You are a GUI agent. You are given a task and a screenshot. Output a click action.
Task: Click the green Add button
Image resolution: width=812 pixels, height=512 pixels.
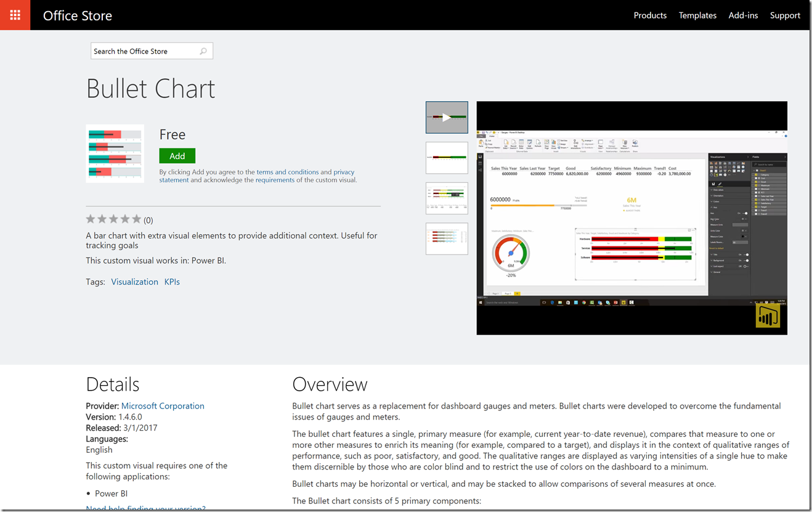coord(177,156)
